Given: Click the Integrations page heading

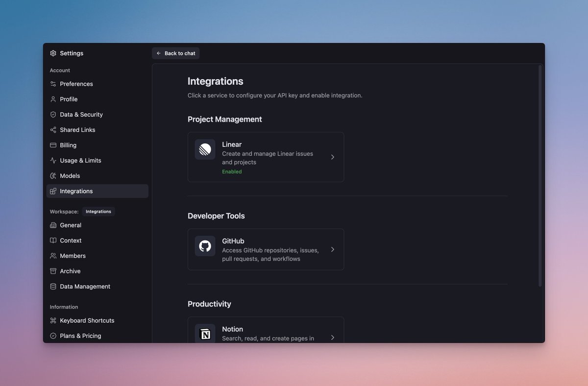Looking at the screenshot, I should (216, 81).
